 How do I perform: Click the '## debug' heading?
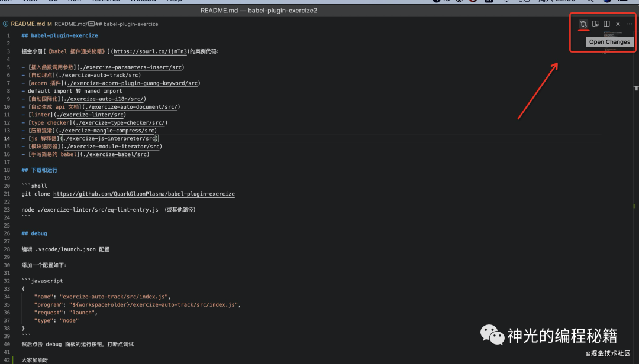(x=34, y=234)
